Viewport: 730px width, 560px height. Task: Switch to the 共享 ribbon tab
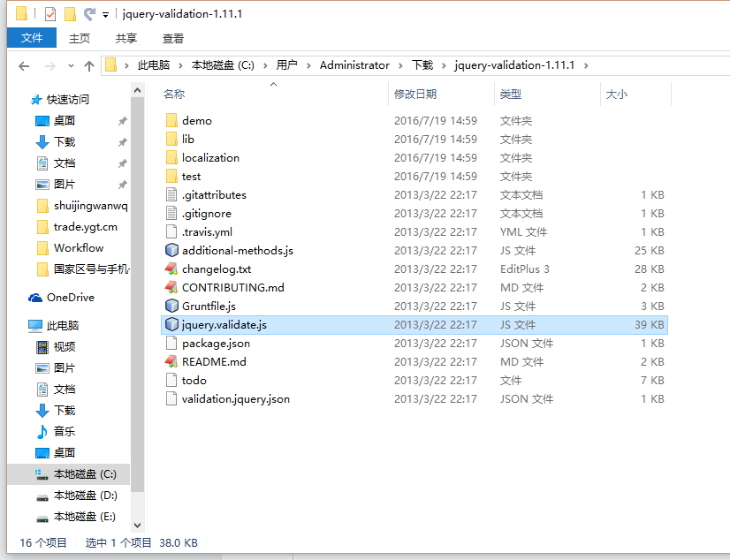pyautogui.click(x=126, y=38)
